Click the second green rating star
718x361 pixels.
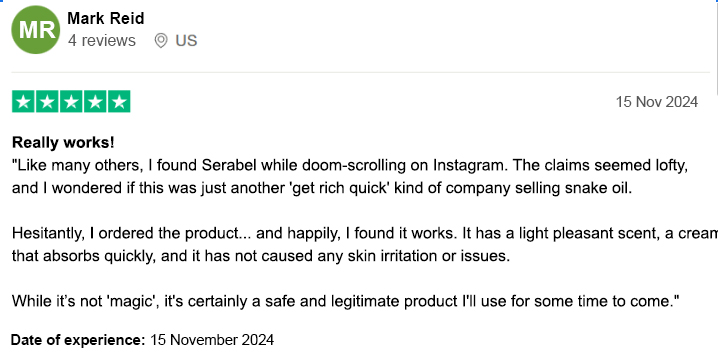pos(47,101)
